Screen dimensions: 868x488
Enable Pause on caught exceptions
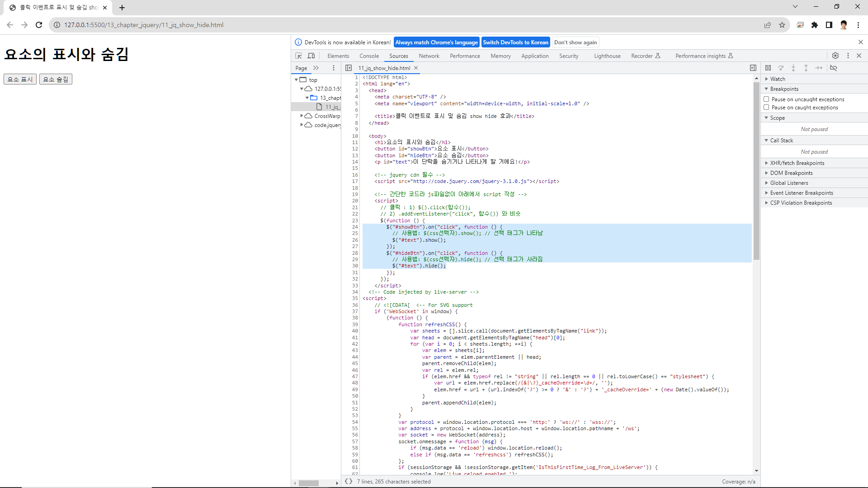point(766,107)
